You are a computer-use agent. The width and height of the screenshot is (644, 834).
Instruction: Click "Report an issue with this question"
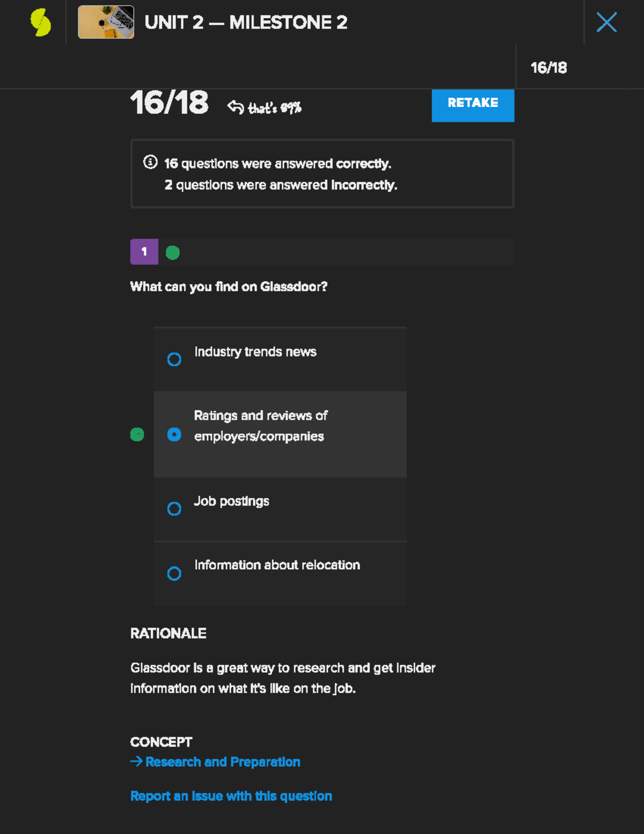click(231, 796)
